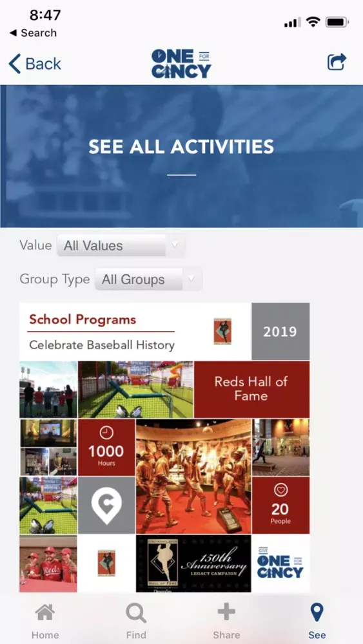The height and width of the screenshot is (644, 363).
Task: Tap the Wi-Fi icon in status bar
Action: coord(313,23)
